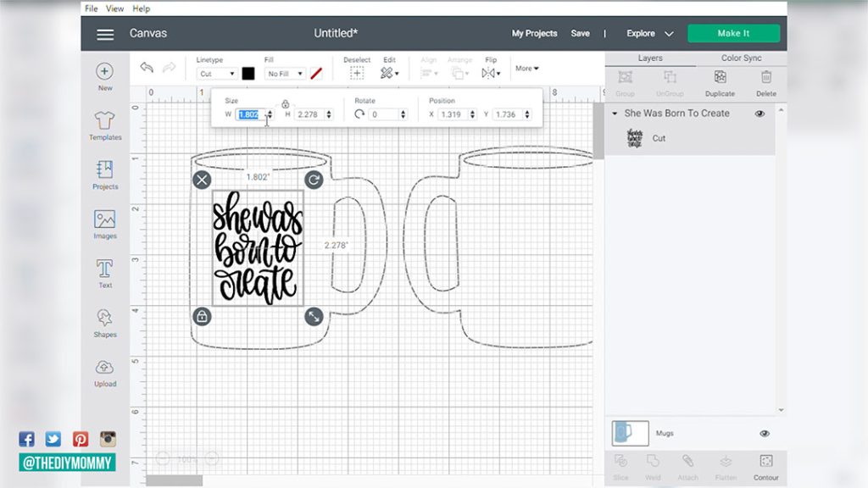Click the Pinterest icon

coord(81,440)
